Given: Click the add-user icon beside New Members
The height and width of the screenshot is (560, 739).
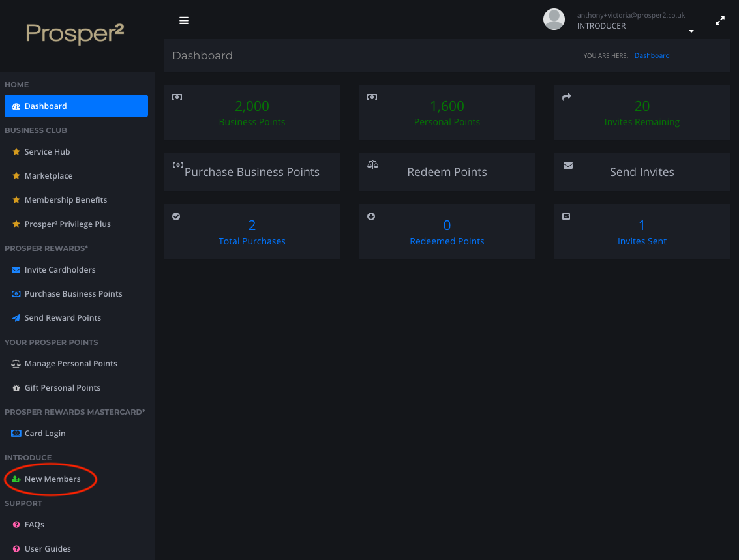Looking at the screenshot, I should pos(16,479).
